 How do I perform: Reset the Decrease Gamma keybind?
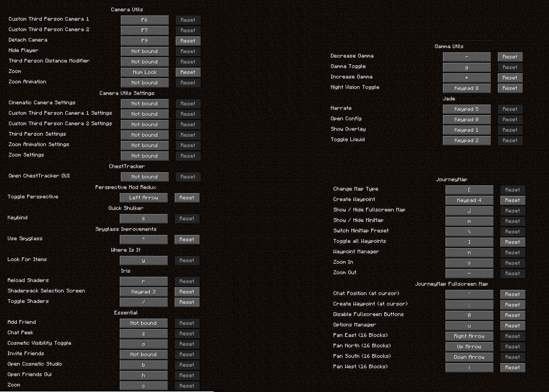tap(510, 57)
